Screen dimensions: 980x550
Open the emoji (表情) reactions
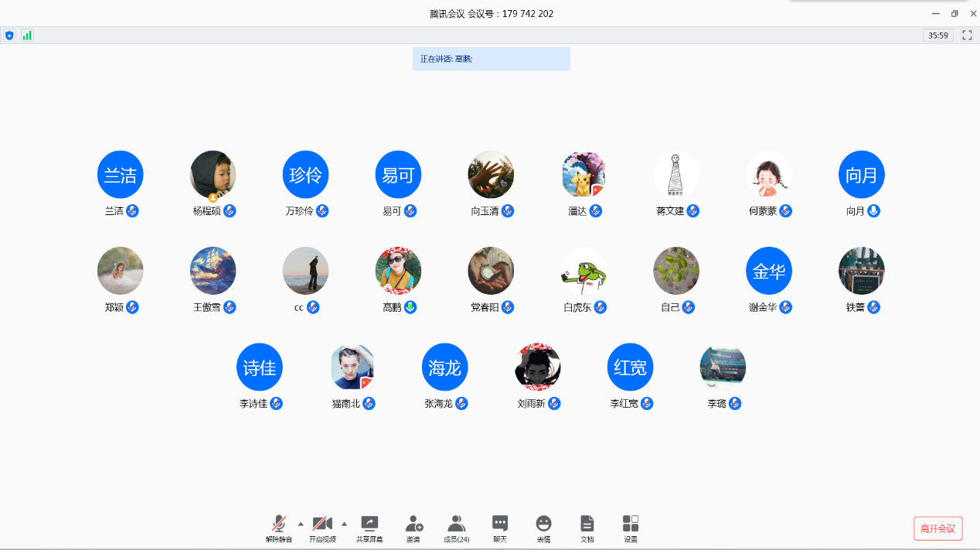(544, 528)
